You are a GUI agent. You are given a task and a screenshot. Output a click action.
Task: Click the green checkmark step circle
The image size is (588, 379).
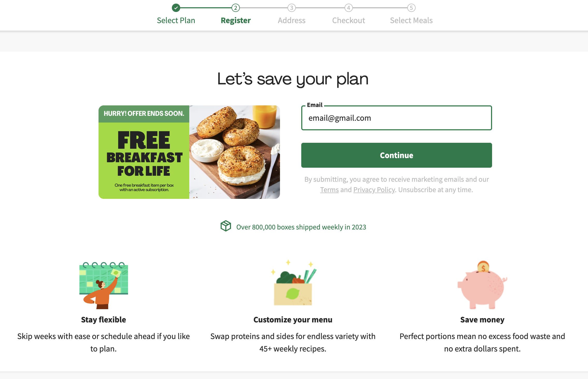(x=176, y=8)
